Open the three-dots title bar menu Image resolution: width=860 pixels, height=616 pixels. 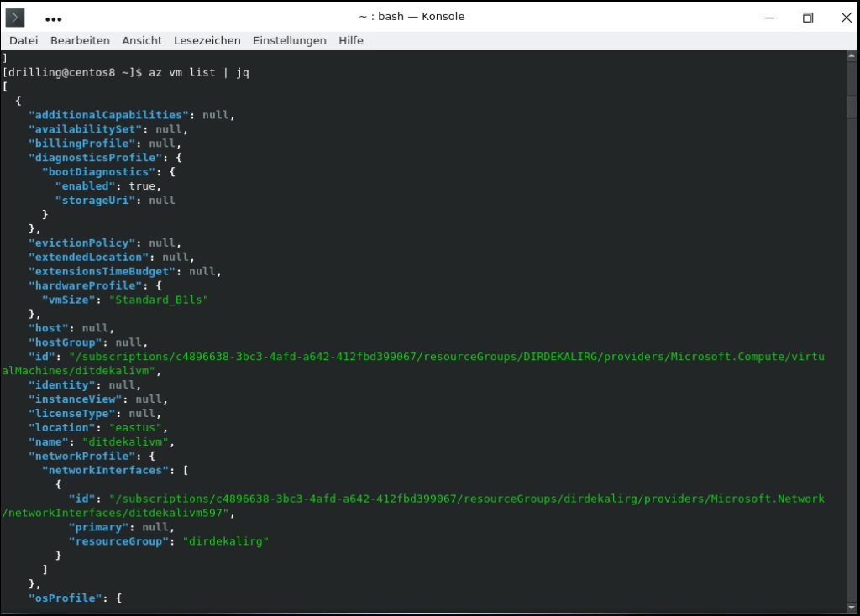(x=53, y=19)
